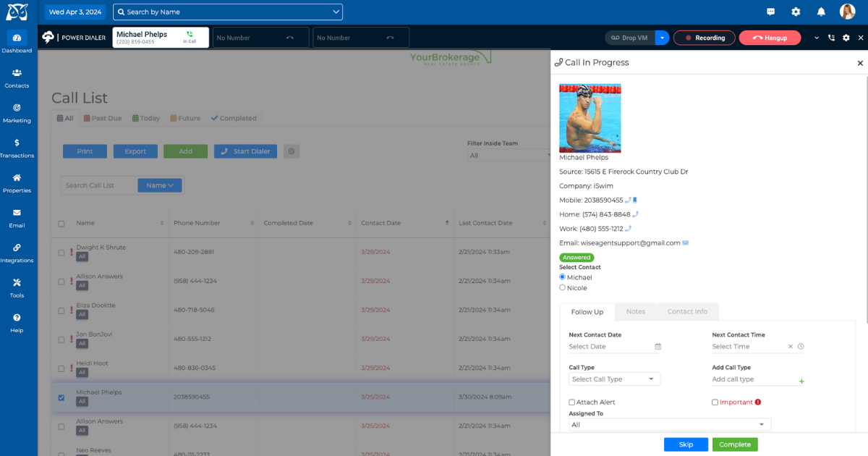Open the notifications bell
The width and height of the screenshot is (868, 456).
(821, 12)
